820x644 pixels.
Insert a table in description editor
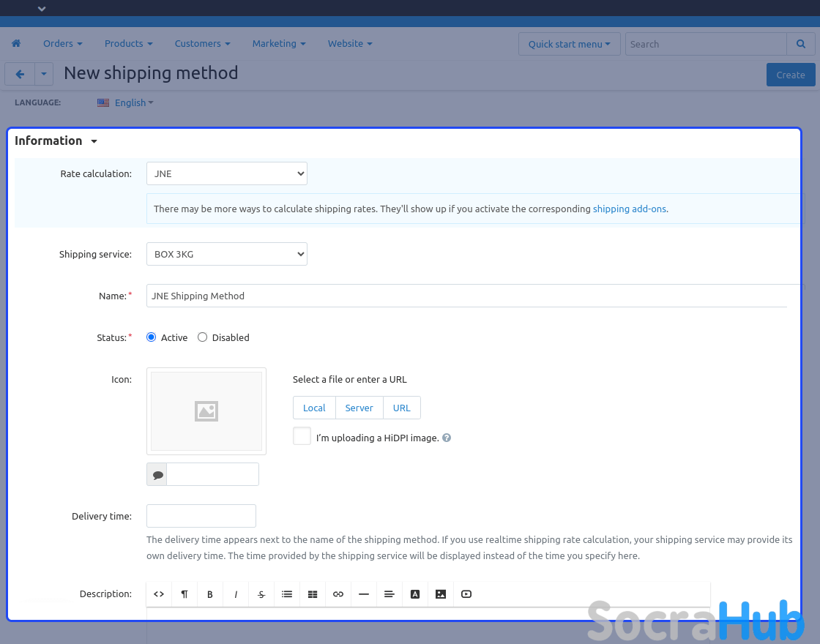(313, 594)
